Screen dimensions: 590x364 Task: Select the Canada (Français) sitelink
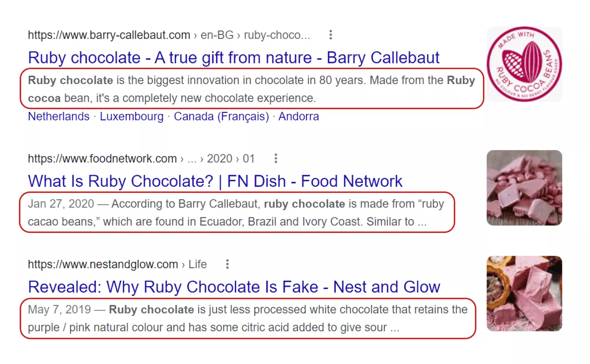click(221, 116)
